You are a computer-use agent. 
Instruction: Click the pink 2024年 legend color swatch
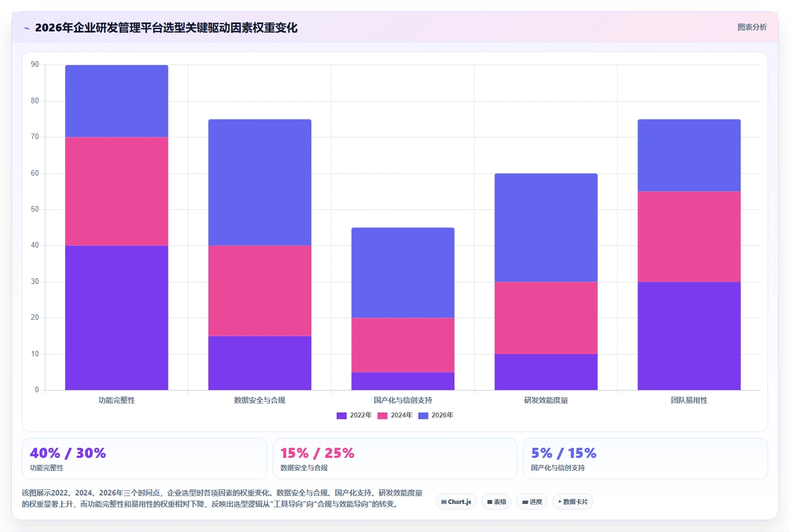click(383, 416)
